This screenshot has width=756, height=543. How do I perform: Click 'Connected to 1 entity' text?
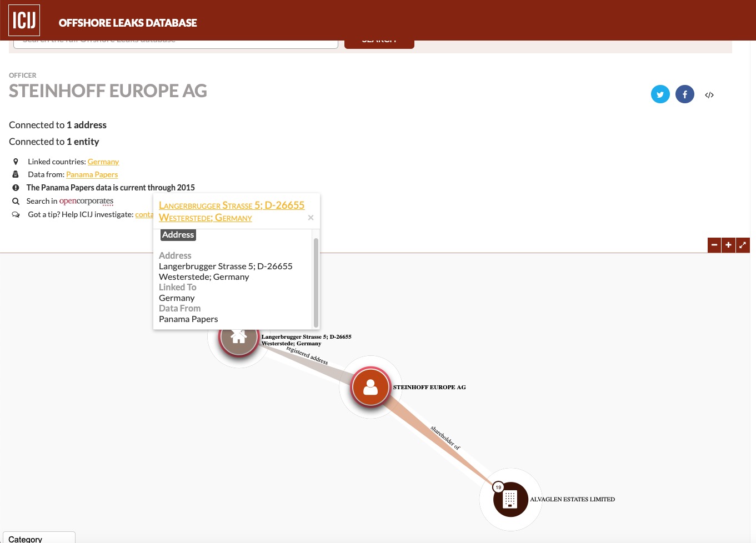point(54,142)
